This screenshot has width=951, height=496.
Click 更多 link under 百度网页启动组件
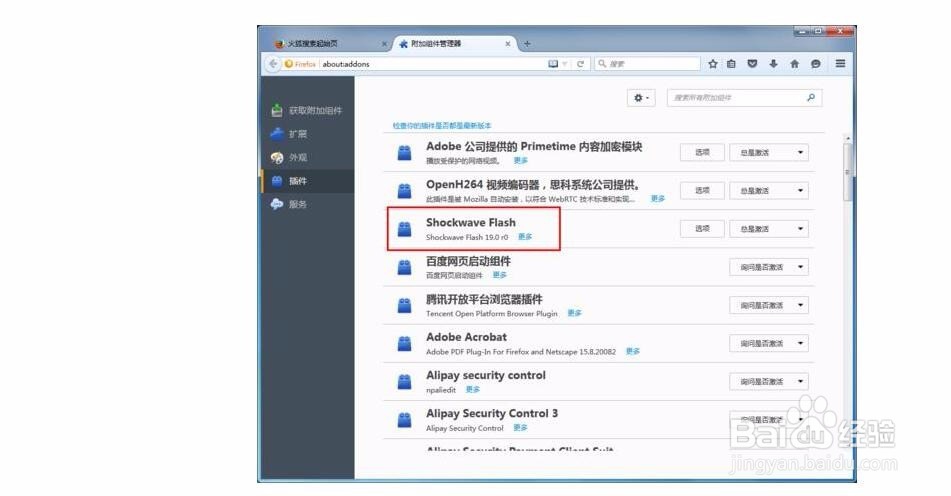500,275
